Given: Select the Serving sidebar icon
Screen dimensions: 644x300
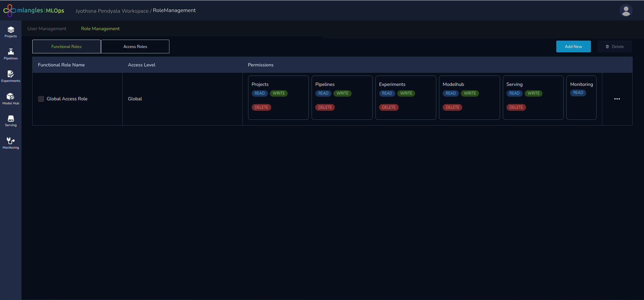Looking at the screenshot, I should point(11,121).
